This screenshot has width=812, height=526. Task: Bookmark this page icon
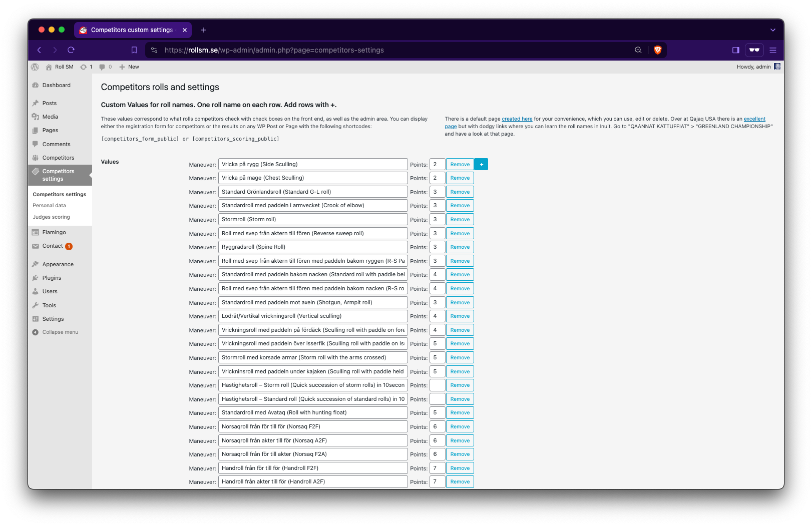[134, 50]
